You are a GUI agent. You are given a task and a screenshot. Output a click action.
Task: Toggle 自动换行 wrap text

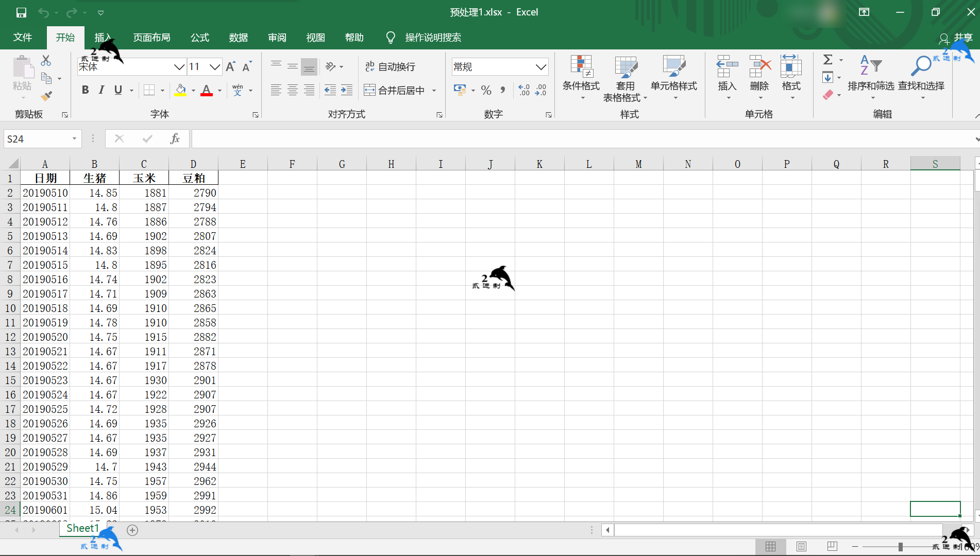pos(390,66)
